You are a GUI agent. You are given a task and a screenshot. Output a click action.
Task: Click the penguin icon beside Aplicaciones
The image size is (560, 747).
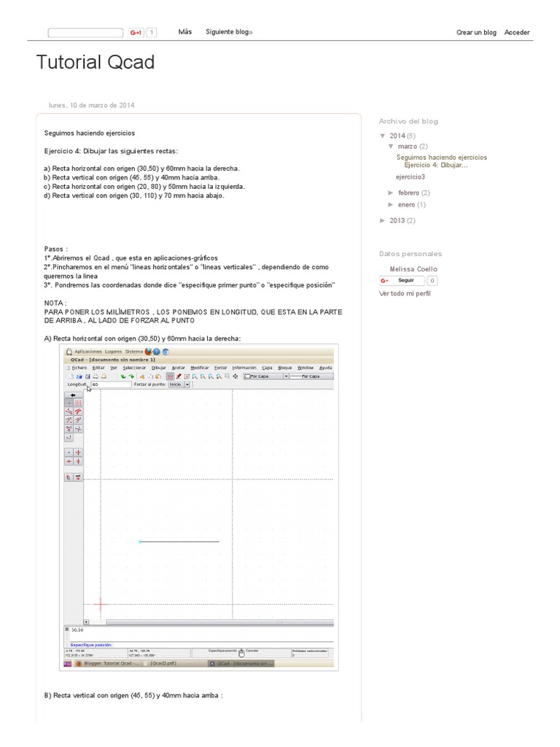[69, 352]
